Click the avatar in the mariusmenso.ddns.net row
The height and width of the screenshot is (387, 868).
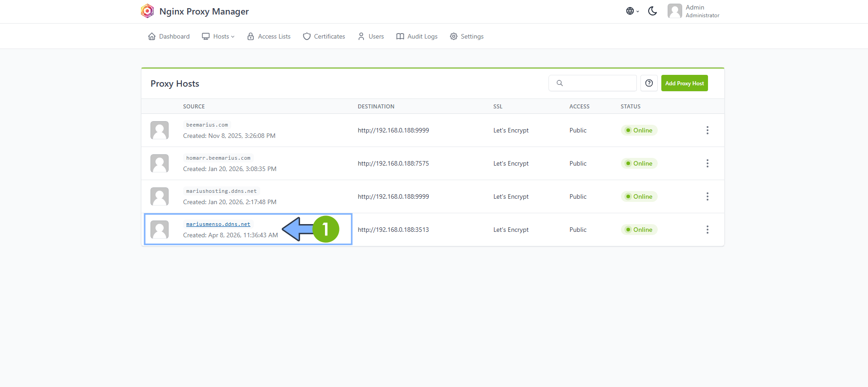tap(160, 230)
